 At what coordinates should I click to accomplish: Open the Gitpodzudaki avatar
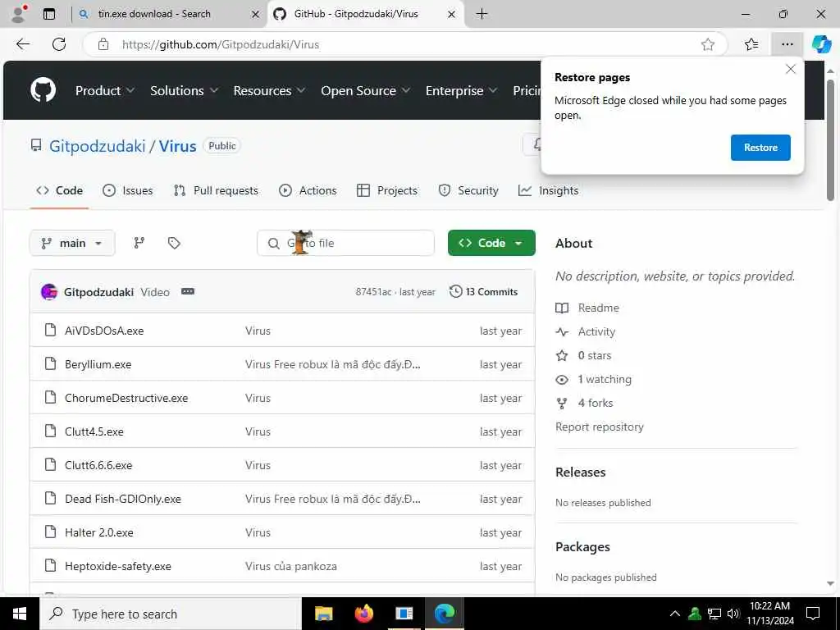49,292
